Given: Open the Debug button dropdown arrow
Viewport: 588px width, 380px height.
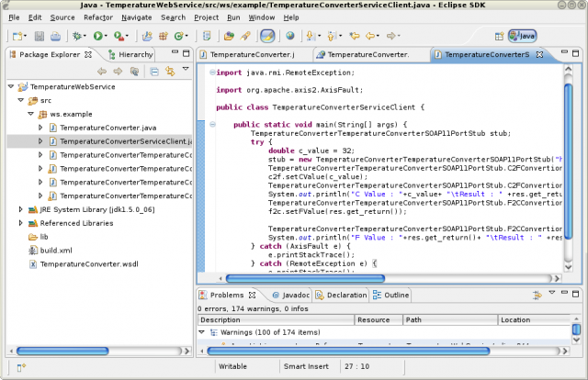Looking at the screenshot, I should (x=85, y=36).
